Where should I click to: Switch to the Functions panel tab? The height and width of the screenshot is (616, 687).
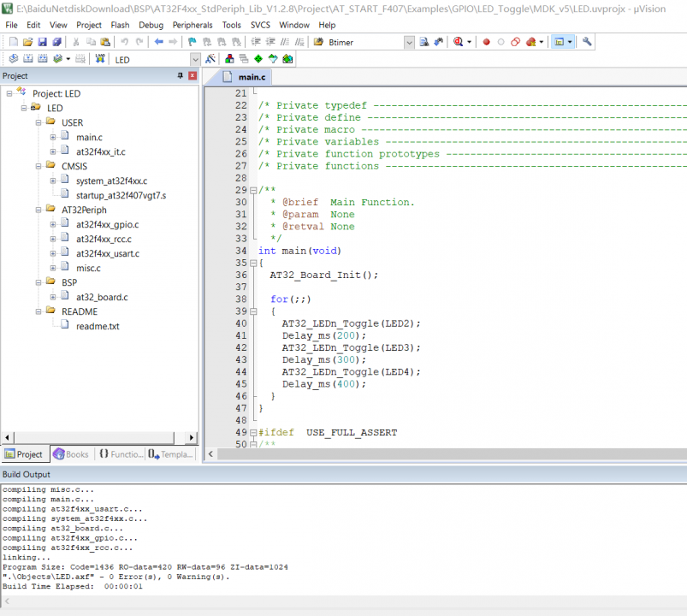click(121, 454)
